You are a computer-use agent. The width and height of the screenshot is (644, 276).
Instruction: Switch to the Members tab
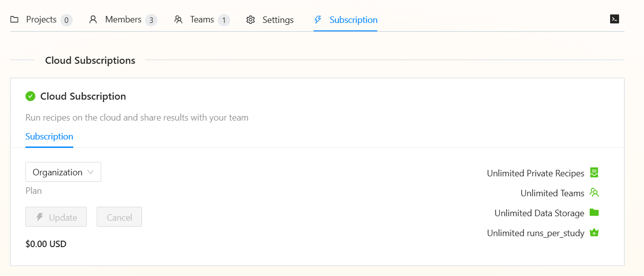click(x=123, y=20)
